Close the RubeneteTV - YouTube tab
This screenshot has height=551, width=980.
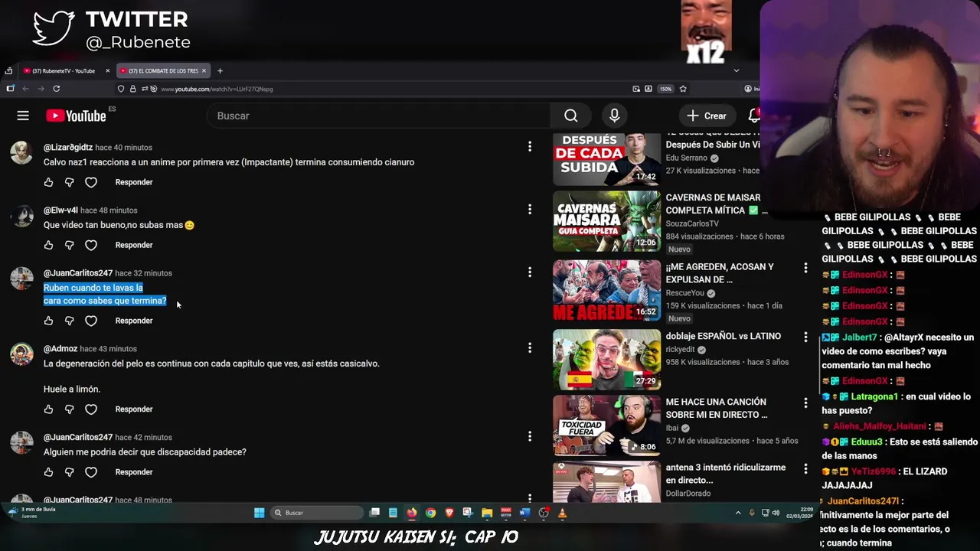(107, 70)
